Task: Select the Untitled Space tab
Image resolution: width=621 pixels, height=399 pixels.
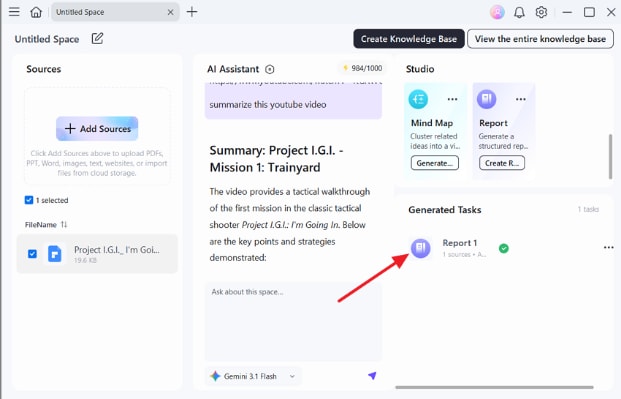Action: (x=115, y=12)
